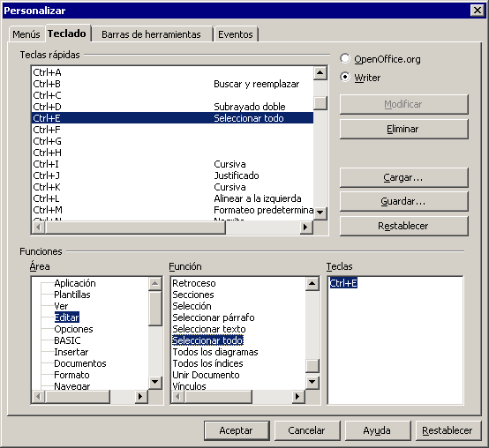Select Opciones in the Área tree

73,329
